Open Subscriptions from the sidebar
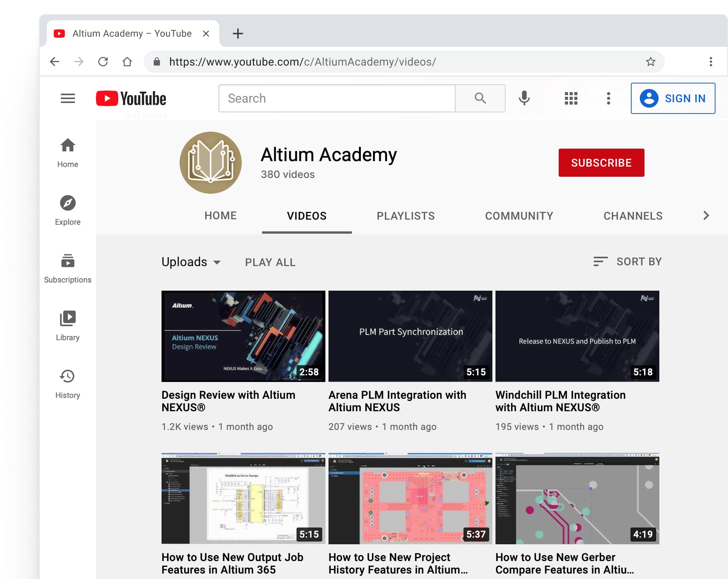 [67, 268]
